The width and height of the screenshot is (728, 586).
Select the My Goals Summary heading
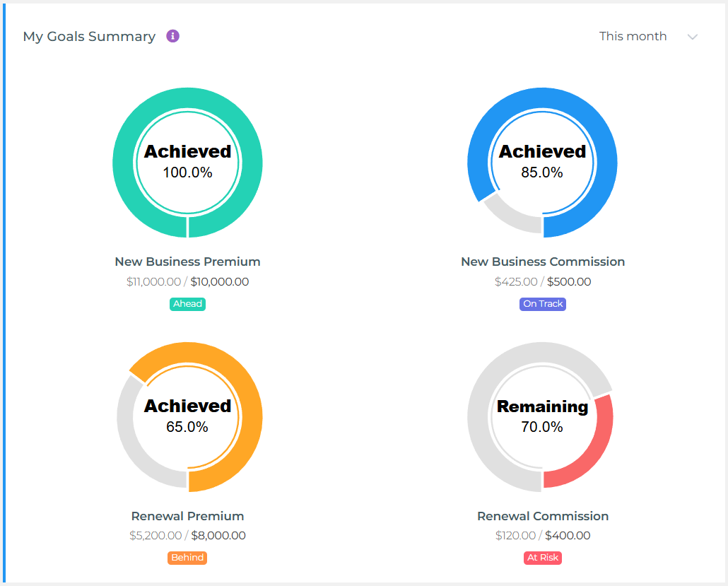(x=89, y=36)
